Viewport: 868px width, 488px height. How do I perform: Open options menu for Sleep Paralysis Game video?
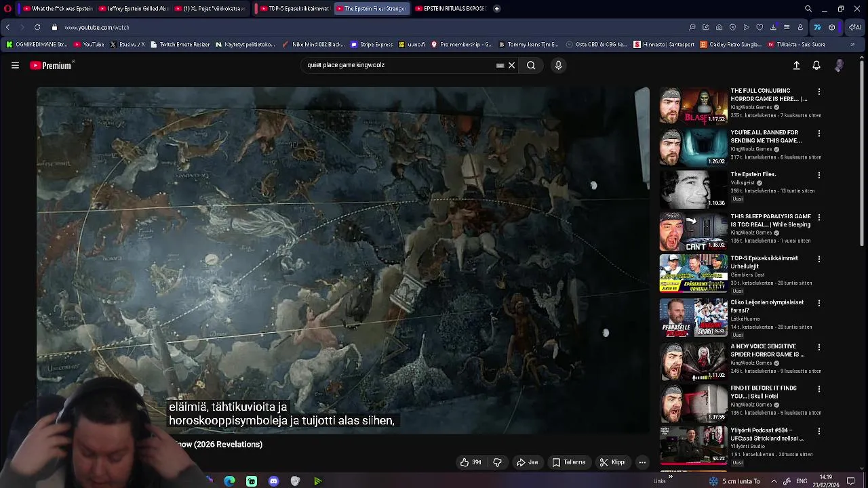818,218
